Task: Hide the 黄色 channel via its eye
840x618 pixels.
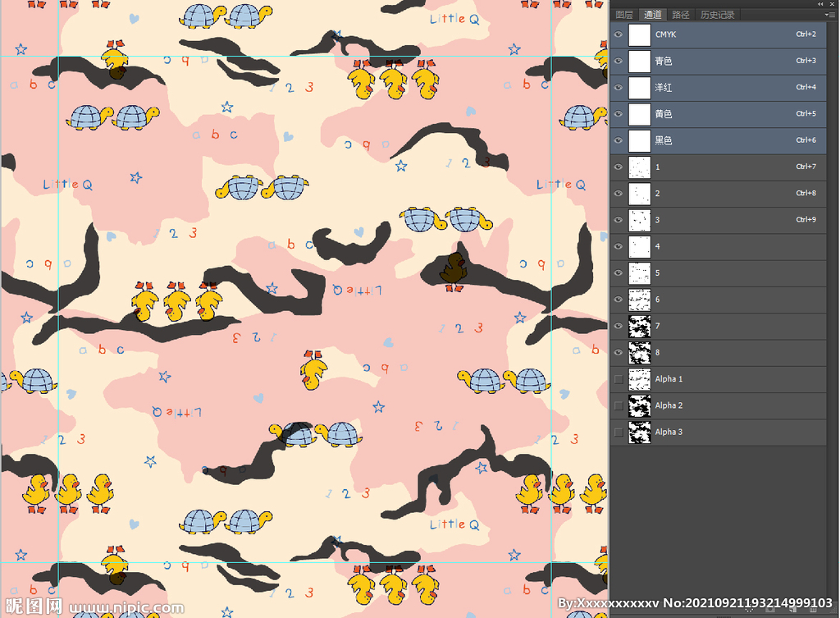Action: pyautogui.click(x=619, y=114)
